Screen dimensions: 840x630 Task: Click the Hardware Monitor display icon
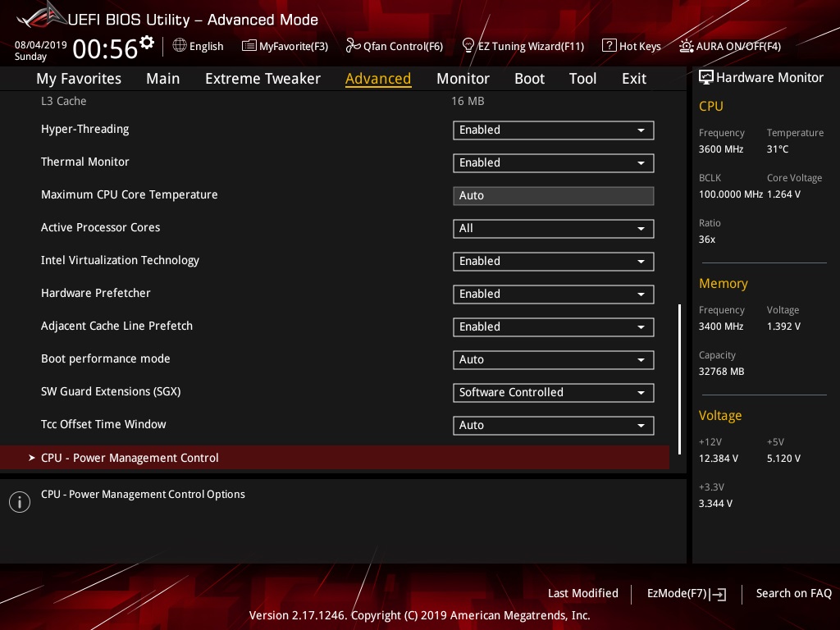pyautogui.click(x=706, y=78)
